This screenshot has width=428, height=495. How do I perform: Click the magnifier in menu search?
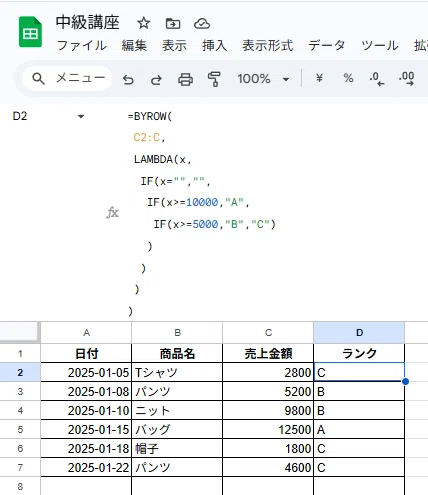[38, 79]
